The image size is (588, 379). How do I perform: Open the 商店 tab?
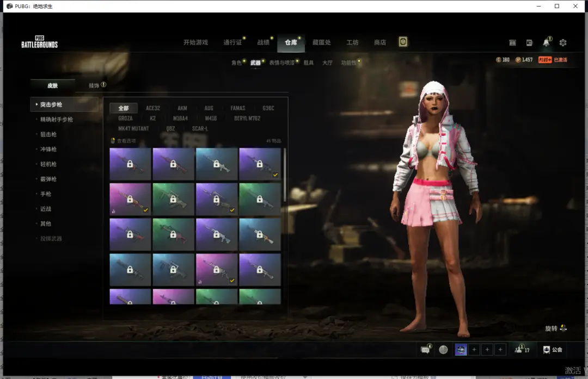coord(380,42)
